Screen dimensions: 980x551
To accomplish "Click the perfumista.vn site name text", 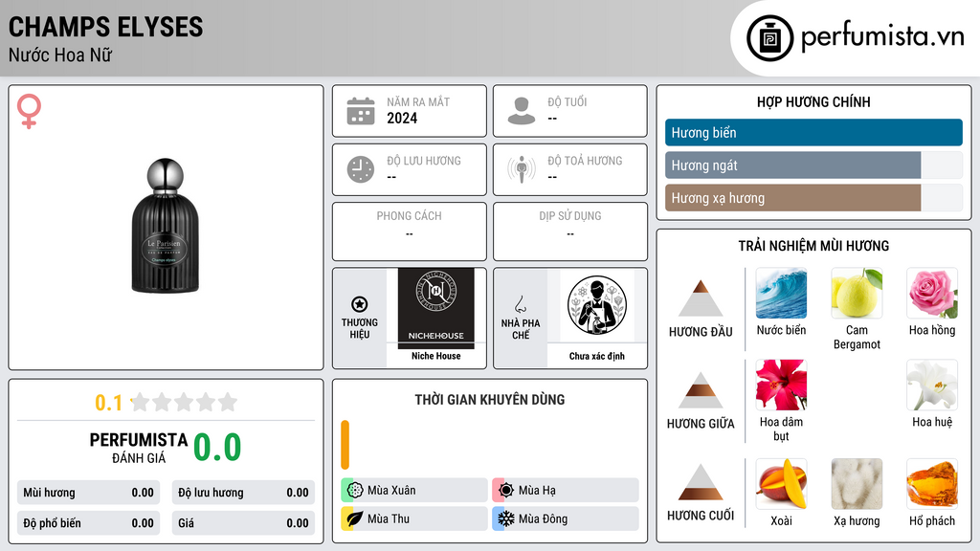I will coord(882,36).
